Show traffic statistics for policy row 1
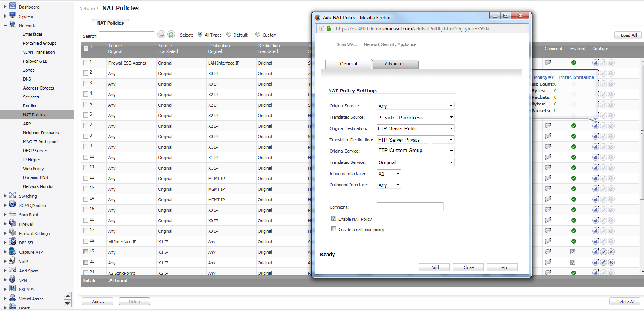 (596, 63)
